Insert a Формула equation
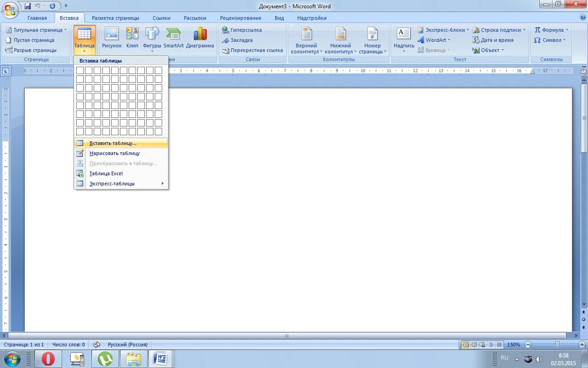Screen dimensions: 588x368 coord(551,30)
